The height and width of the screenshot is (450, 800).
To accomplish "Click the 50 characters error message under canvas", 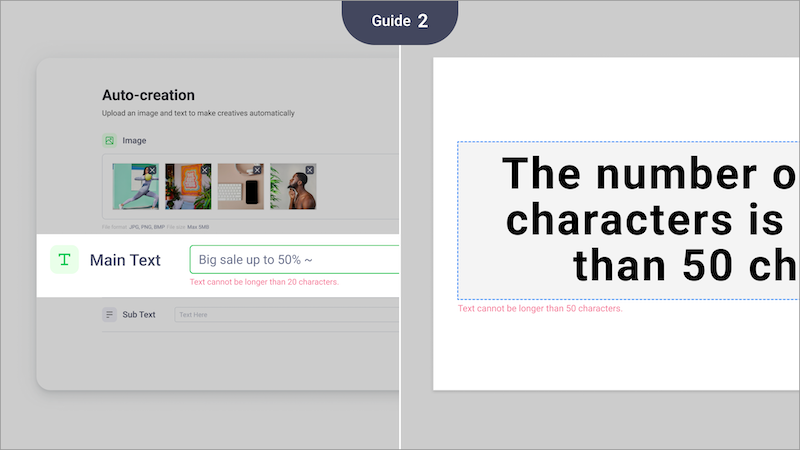I will click(x=540, y=309).
